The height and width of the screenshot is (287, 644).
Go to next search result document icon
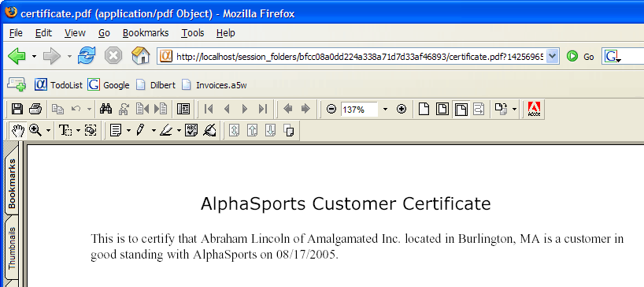pyautogui.click(x=160, y=109)
